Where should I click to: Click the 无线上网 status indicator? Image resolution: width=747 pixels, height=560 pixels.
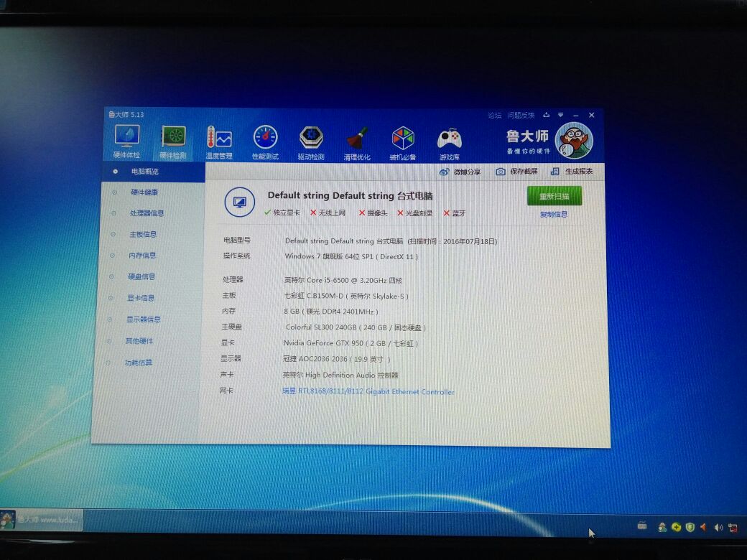pos(328,213)
